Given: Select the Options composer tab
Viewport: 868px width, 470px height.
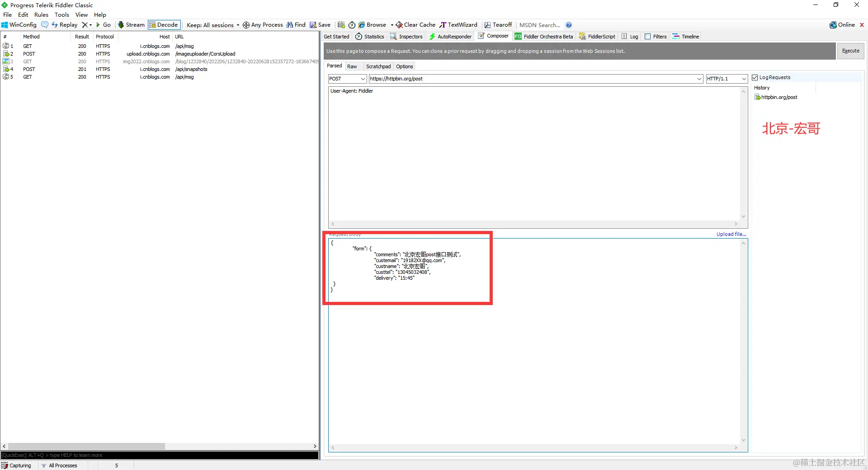Looking at the screenshot, I should pyautogui.click(x=405, y=66).
